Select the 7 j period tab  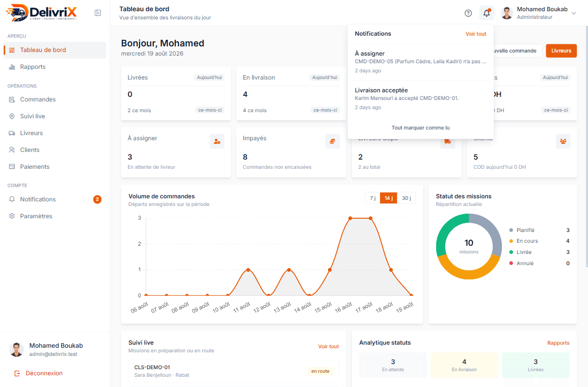click(372, 198)
